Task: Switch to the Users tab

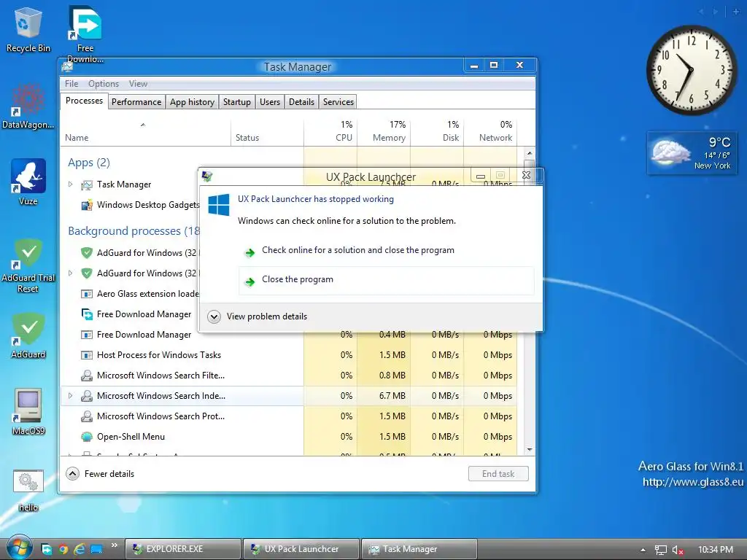Action: tap(270, 102)
